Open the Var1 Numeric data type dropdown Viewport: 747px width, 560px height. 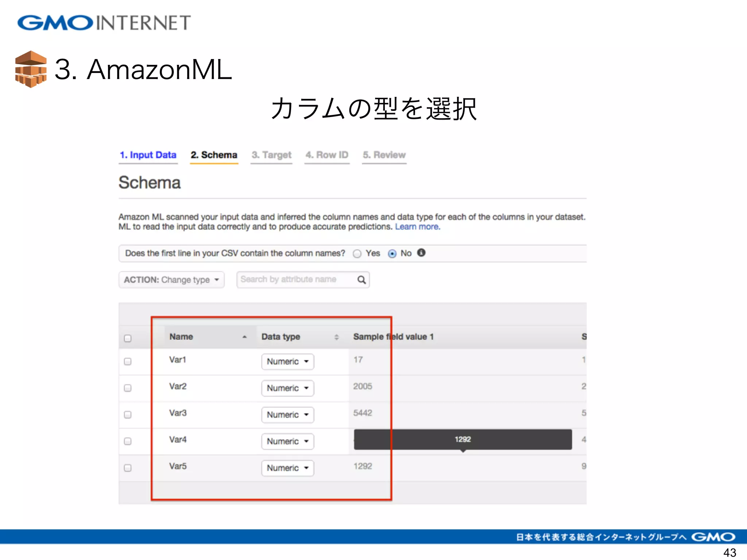[287, 361]
